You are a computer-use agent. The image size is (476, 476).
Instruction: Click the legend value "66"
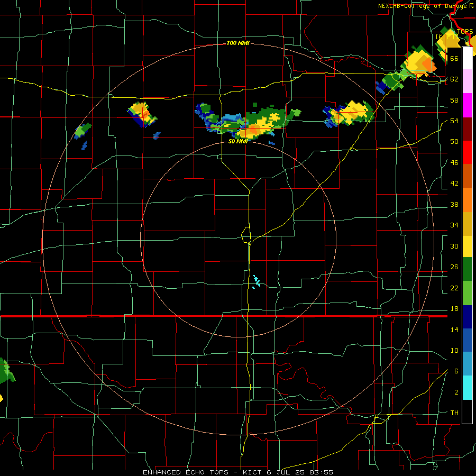(454, 59)
